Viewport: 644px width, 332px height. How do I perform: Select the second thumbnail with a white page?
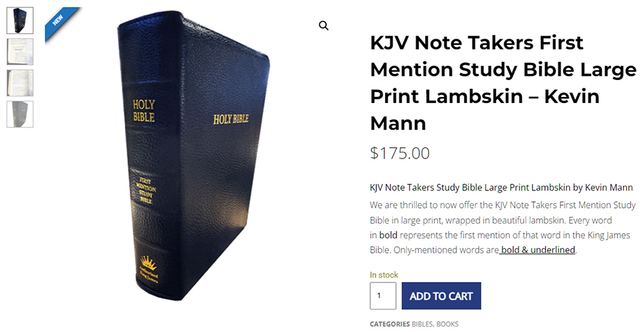[x=20, y=51]
